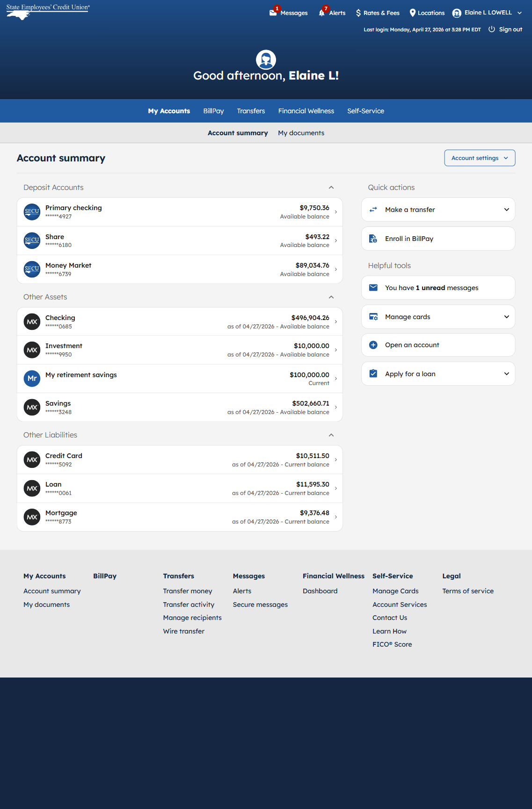
Task: Click the transfer arrows icon in Quick actions
Action: click(373, 210)
